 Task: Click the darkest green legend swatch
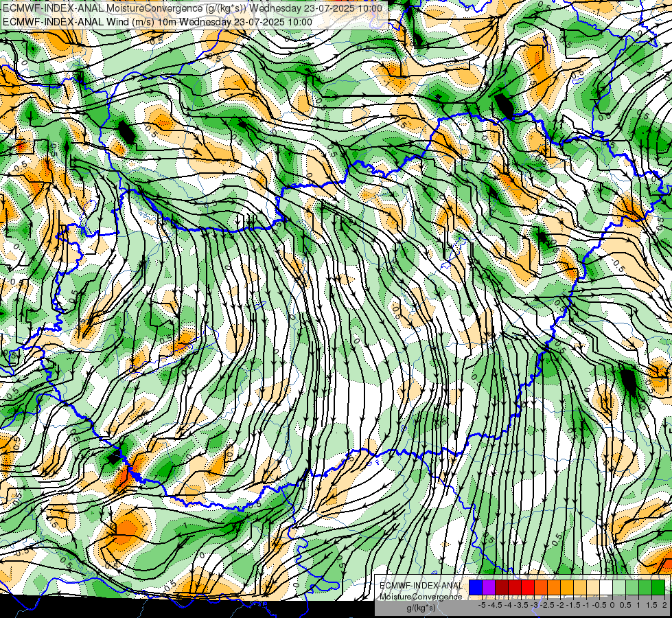[658, 588]
